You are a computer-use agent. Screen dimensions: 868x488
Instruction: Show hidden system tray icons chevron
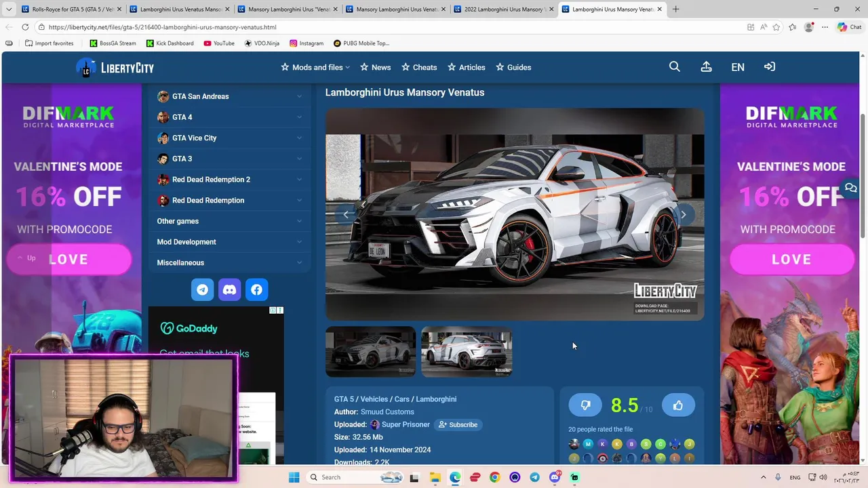pyautogui.click(x=763, y=477)
